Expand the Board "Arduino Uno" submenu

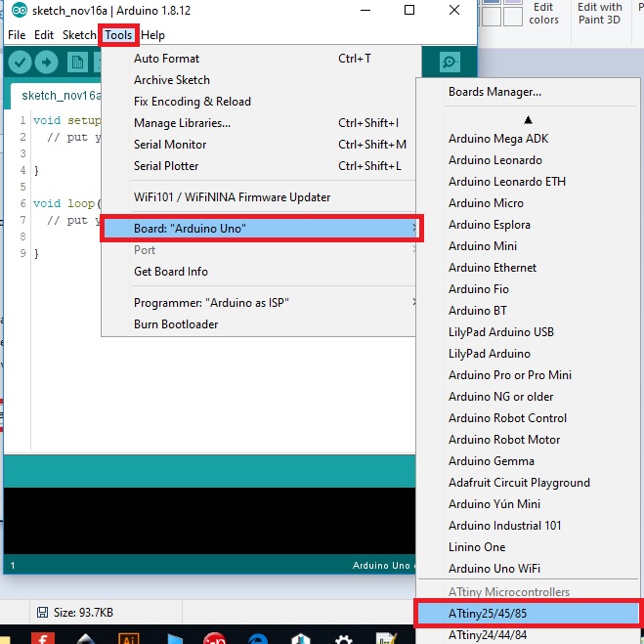[x=262, y=229]
